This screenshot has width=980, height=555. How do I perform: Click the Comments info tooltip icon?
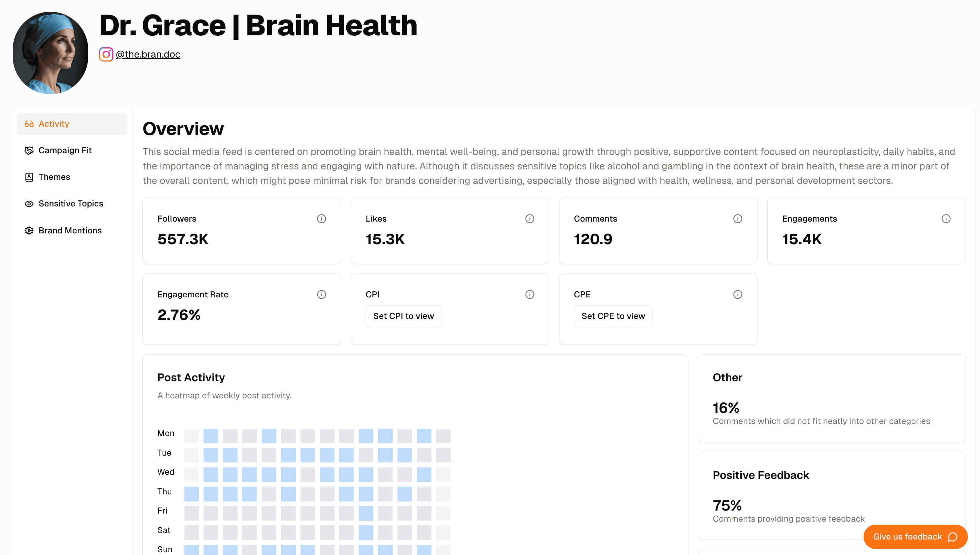(738, 218)
